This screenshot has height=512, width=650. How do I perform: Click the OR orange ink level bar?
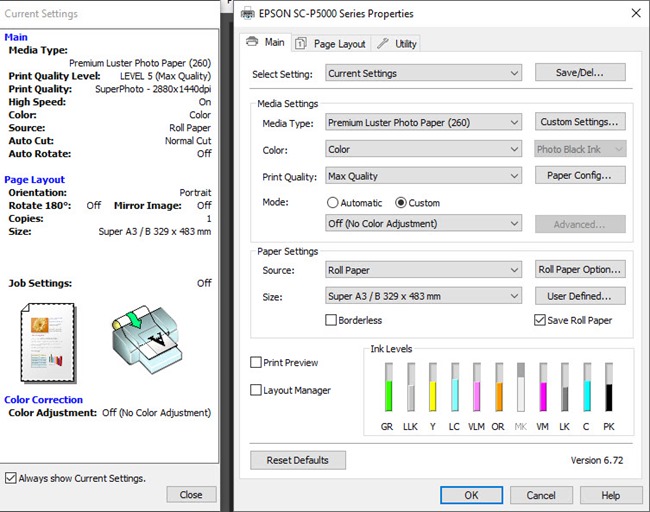click(x=499, y=387)
